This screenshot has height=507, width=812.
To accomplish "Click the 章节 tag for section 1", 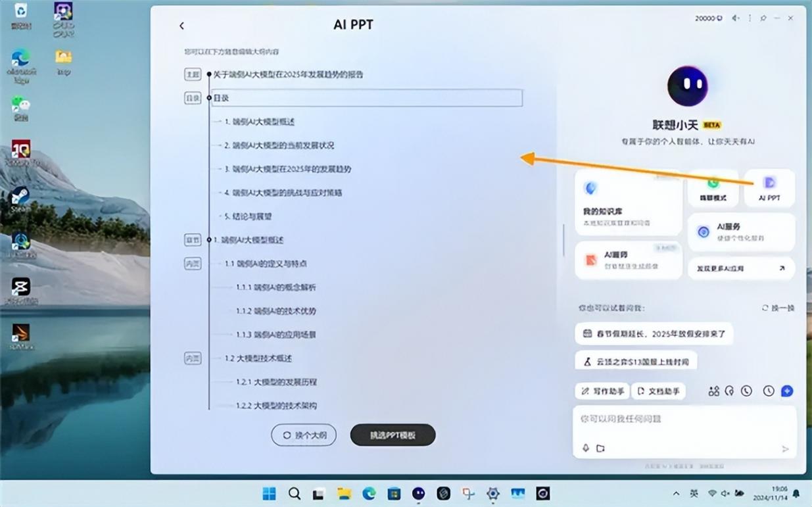I will click(192, 240).
